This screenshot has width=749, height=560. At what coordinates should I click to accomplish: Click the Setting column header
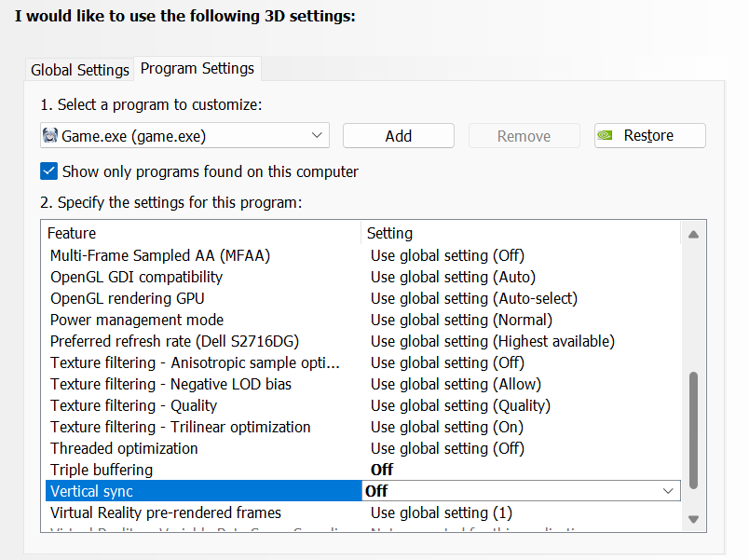pos(521,233)
